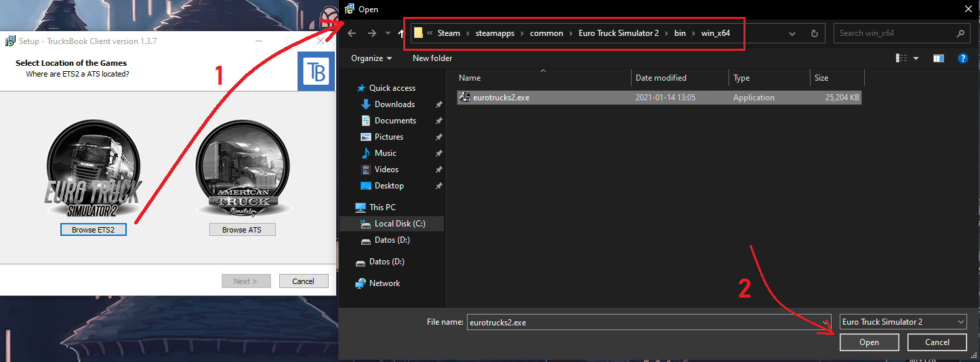980x362 pixels.
Task: Open the File name dropdown arrow
Action: pos(825,323)
